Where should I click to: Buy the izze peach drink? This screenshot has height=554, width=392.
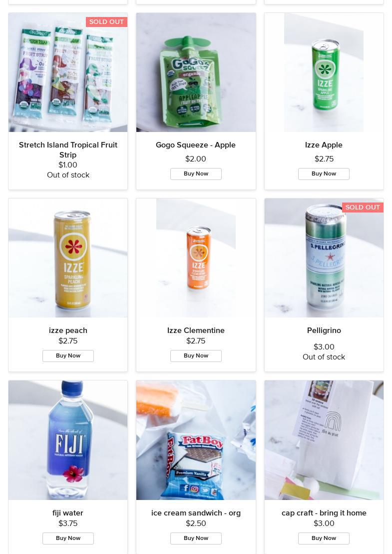[x=68, y=356]
